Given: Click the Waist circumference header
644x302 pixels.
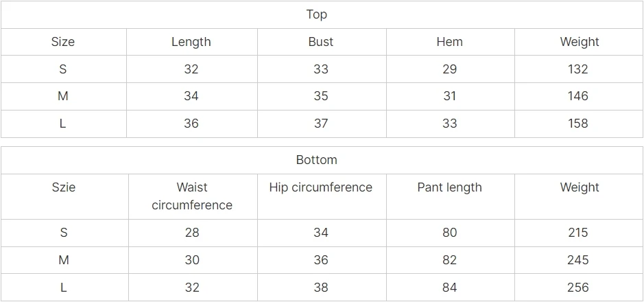Looking at the screenshot, I should [192, 196].
